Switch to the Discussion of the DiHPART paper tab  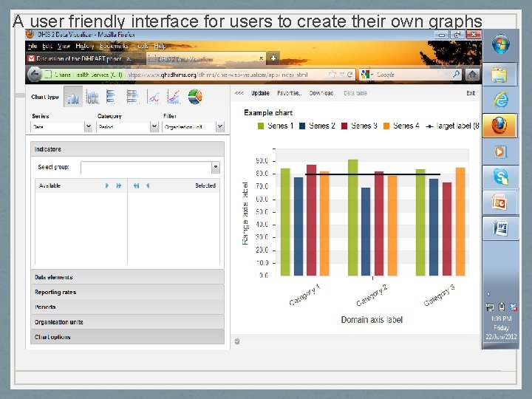coord(86,58)
